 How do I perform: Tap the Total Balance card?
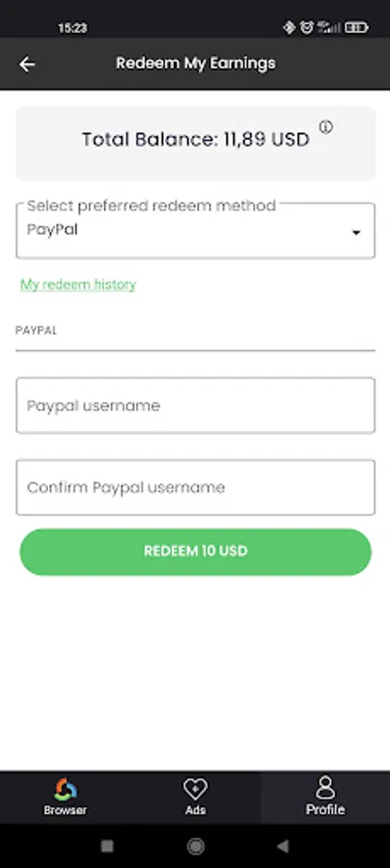195,143
